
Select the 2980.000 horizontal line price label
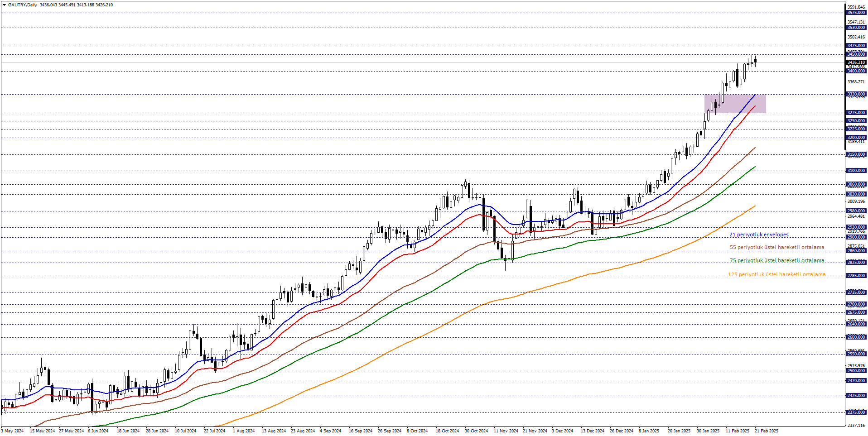[x=856, y=211]
